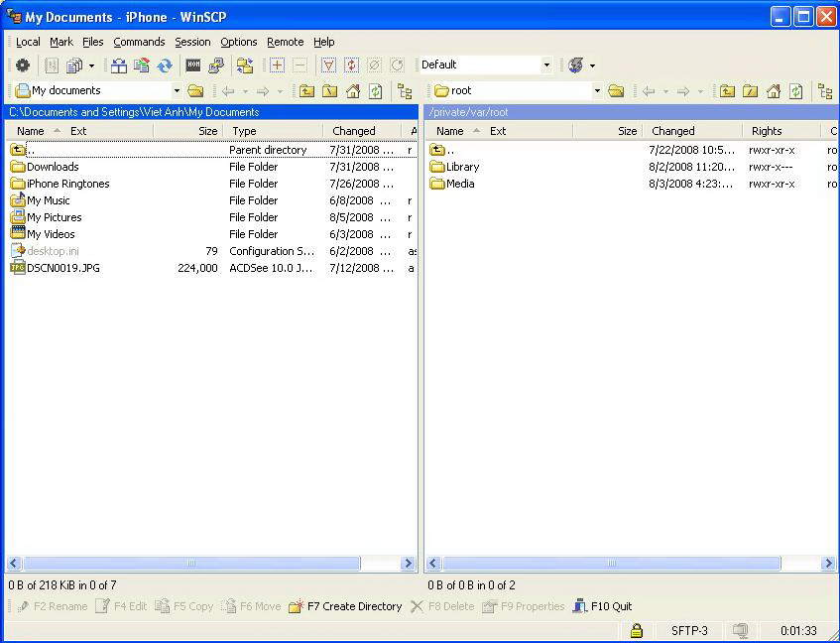Click remote panel refresh icon
Screen dimensions: 840x643
pos(796,91)
